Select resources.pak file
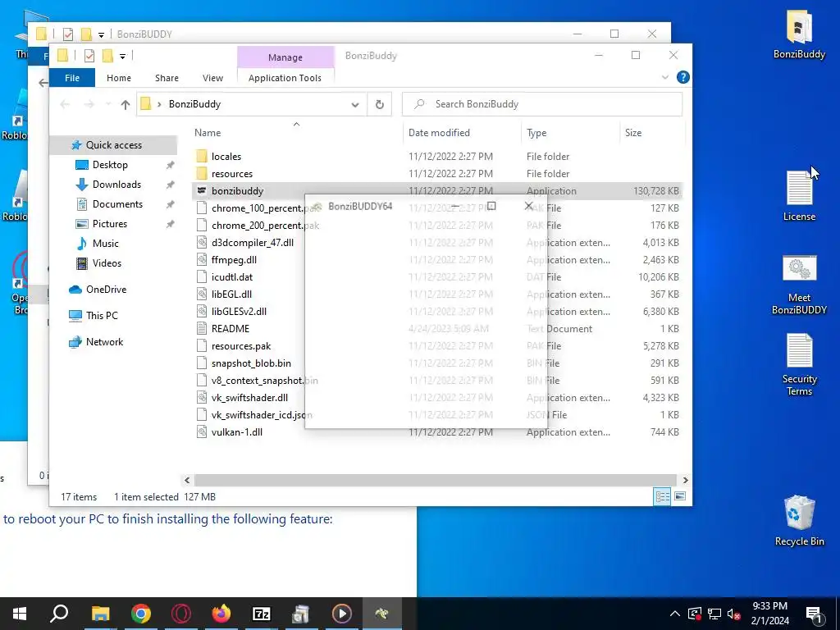The width and height of the screenshot is (840, 630). pyautogui.click(x=241, y=346)
